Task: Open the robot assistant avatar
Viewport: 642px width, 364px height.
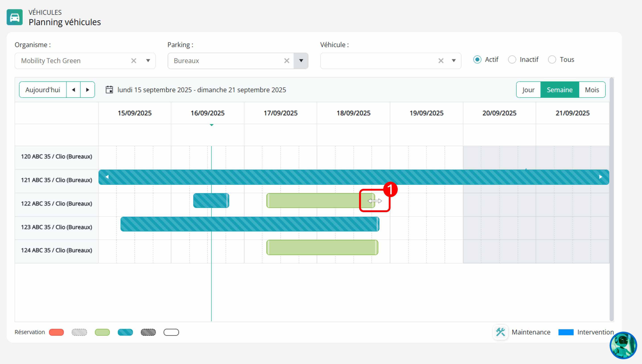Action: (x=623, y=345)
